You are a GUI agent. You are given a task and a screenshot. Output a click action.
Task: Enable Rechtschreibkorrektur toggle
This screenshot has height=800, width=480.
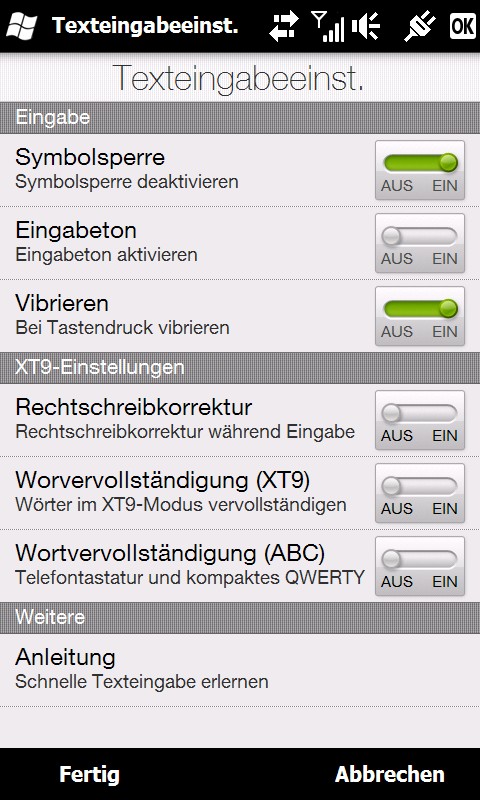coord(420,420)
